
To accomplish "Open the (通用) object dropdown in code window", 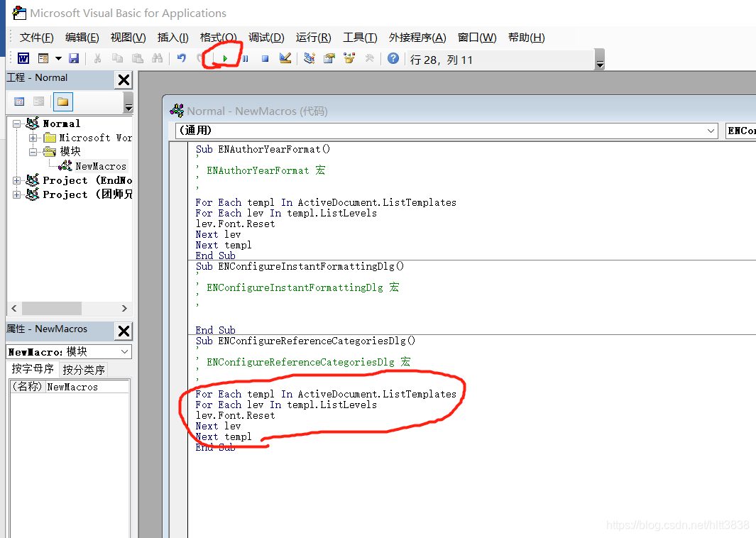I will (711, 131).
